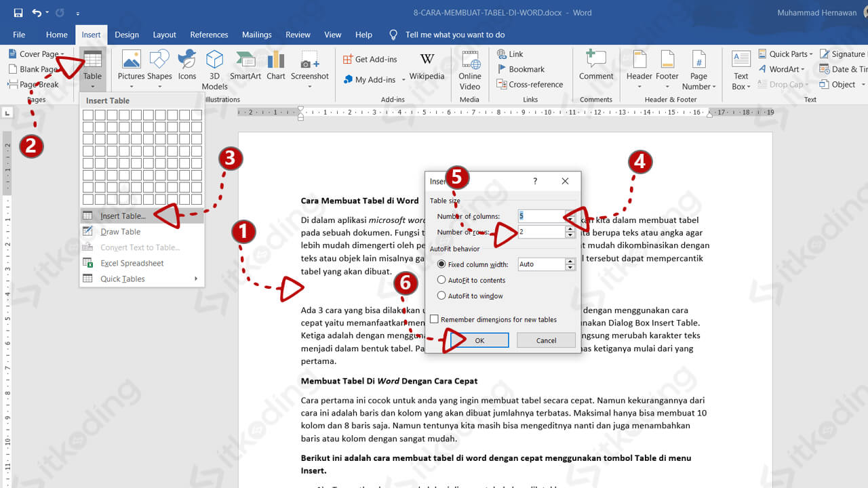Switch to the Home tab
The image size is (868, 488).
pyautogui.click(x=57, y=35)
